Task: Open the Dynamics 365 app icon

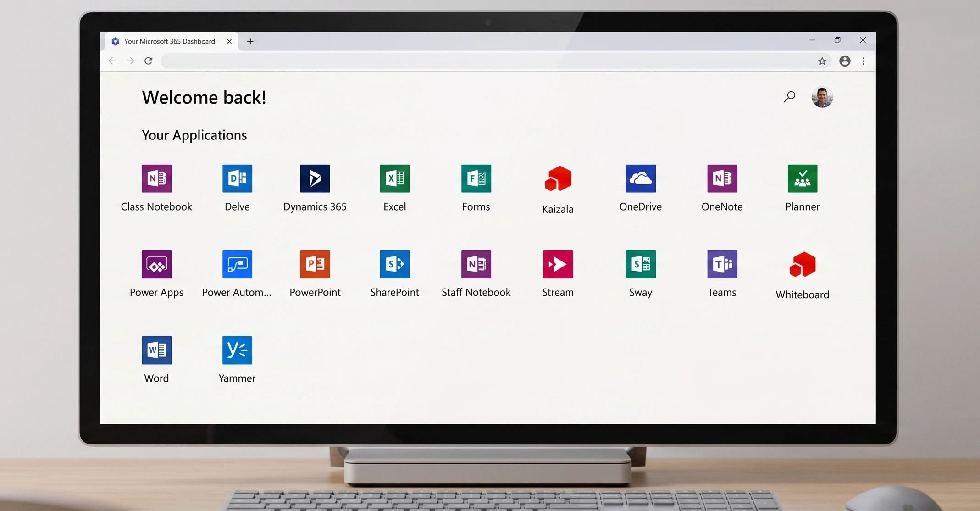Action: (315, 178)
